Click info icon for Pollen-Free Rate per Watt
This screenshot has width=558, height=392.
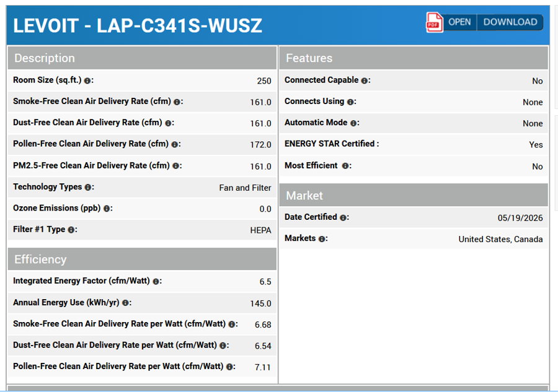[x=229, y=367]
